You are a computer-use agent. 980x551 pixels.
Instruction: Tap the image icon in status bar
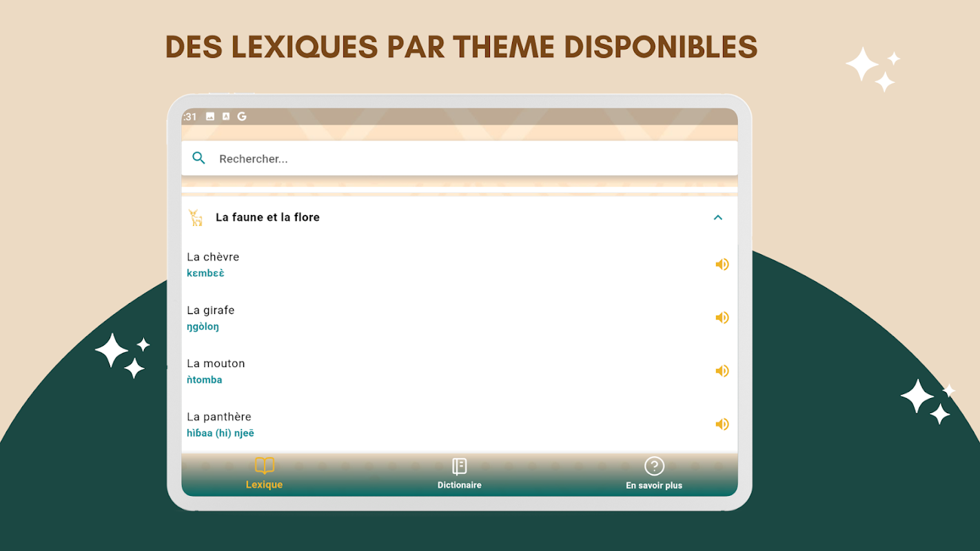coord(210,116)
